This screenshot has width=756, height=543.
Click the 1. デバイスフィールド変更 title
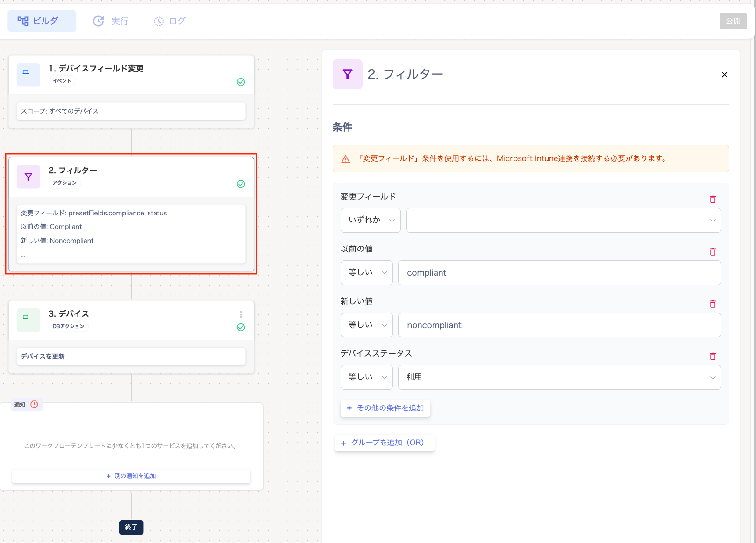(x=96, y=69)
